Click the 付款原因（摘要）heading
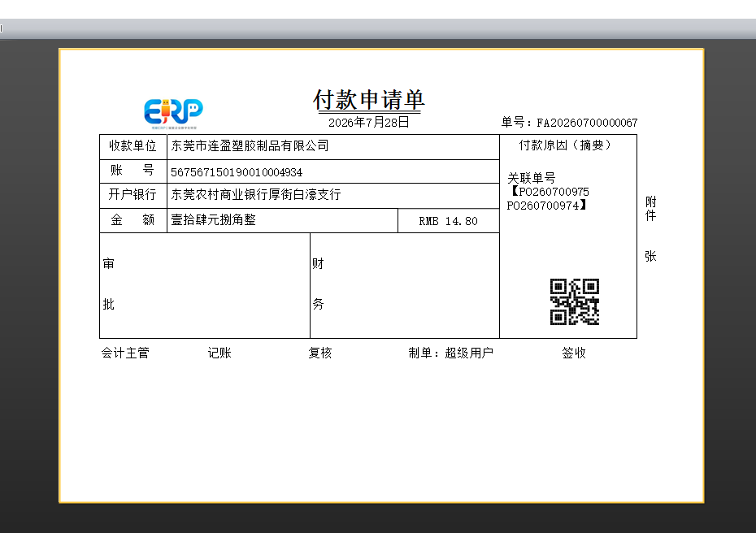This screenshot has width=756, height=533. [565, 145]
